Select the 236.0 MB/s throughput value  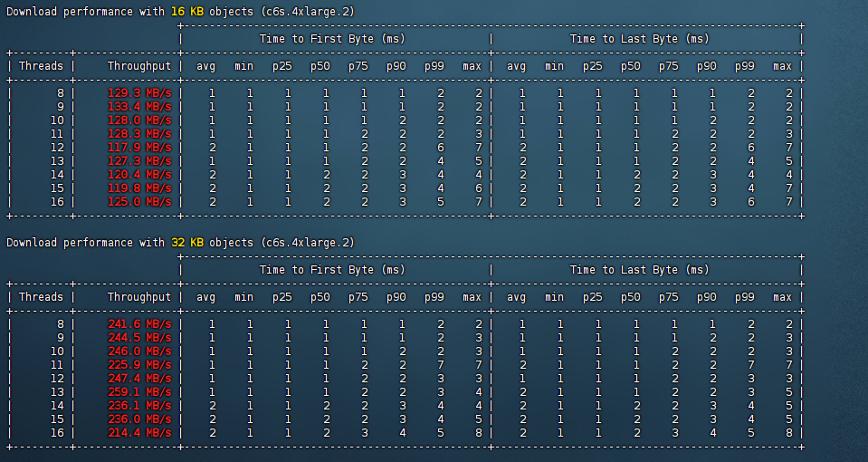tap(139, 419)
